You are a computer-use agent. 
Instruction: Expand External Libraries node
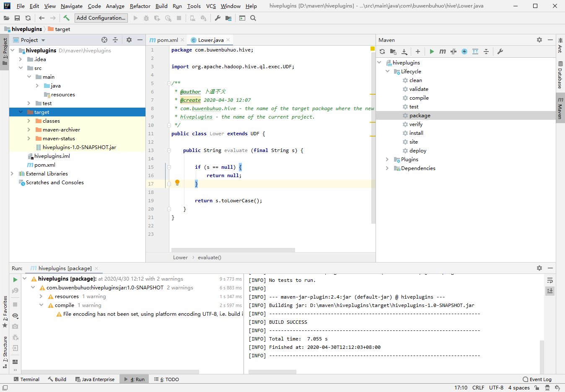pyautogui.click(x=12, y=173)
